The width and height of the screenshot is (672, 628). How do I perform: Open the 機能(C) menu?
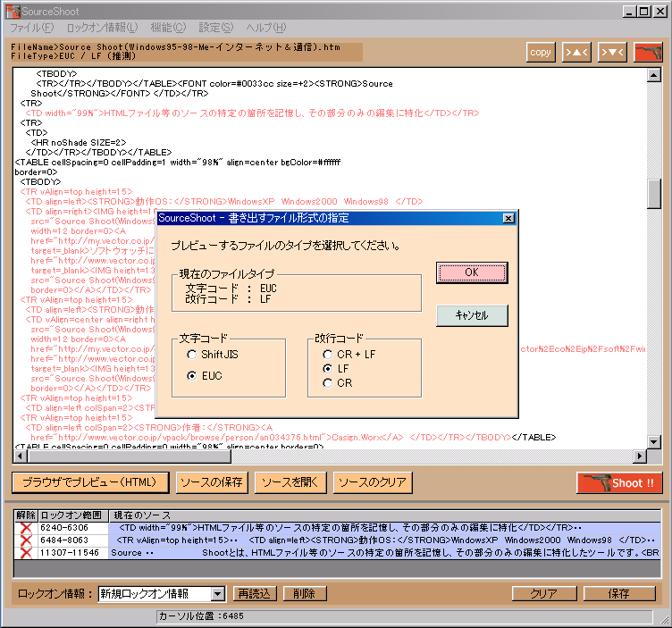[168, 28]
